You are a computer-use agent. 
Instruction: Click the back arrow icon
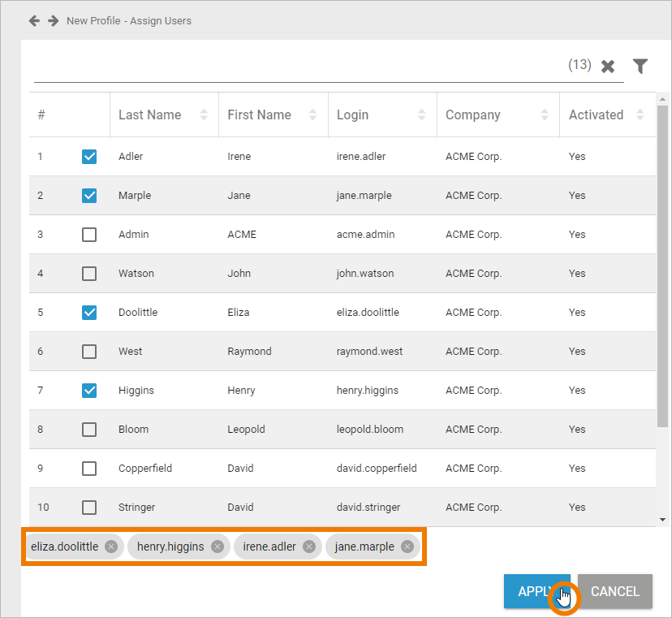[34, 20]
